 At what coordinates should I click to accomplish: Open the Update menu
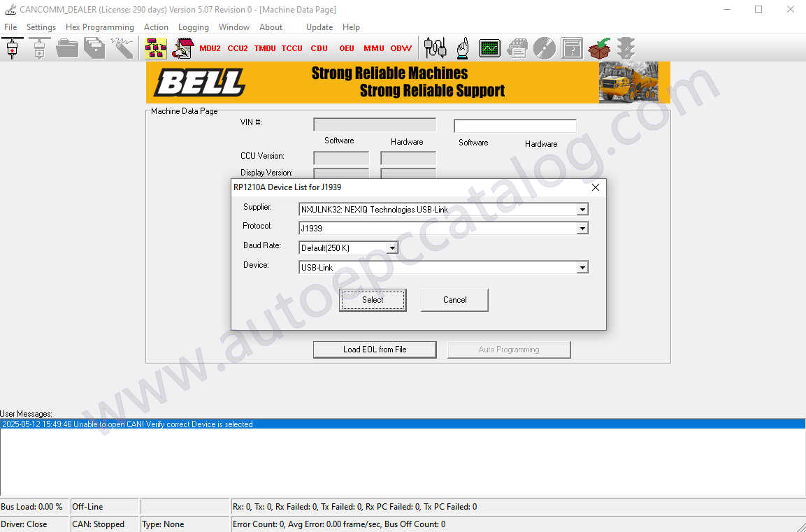(319, 27)
